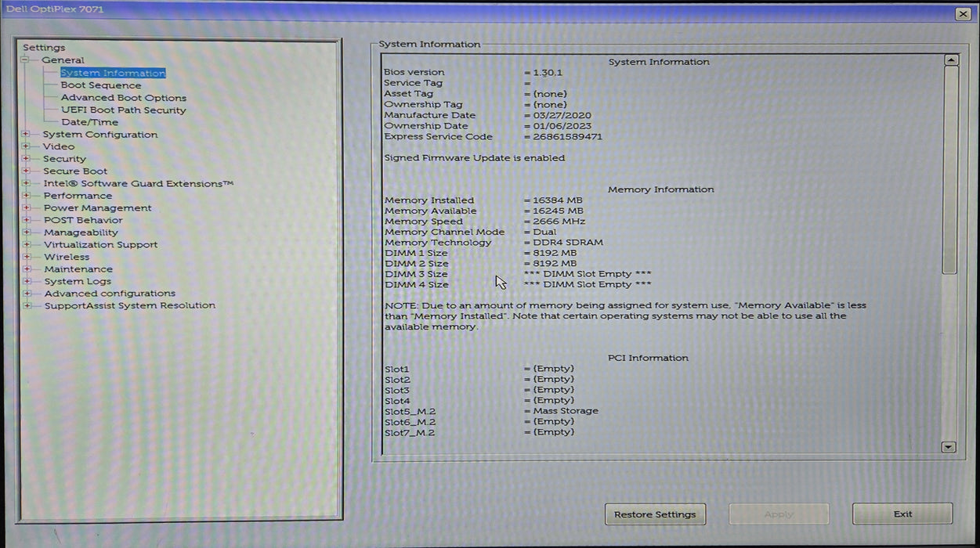The width and height of the screenshot is (980, 548).
Task: Open Advanced Boot Options
Action: 124,98
